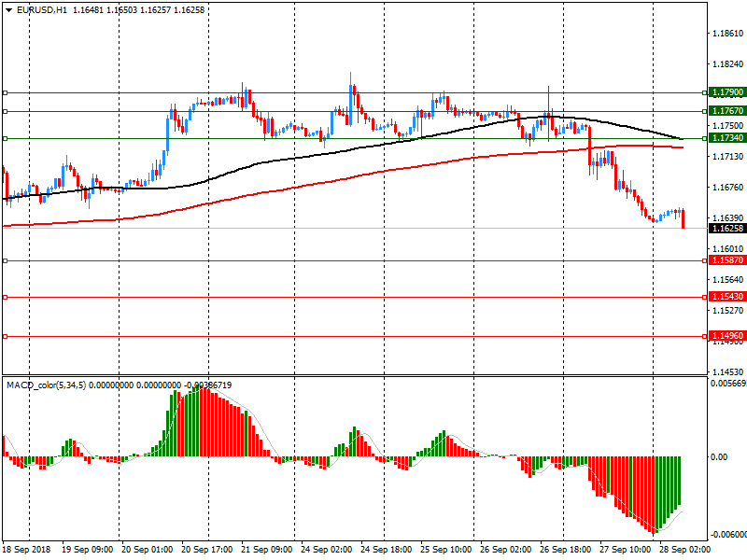Select left anchor handle of 1.14960 line
The image size is (747, 560).
[5, 336]
